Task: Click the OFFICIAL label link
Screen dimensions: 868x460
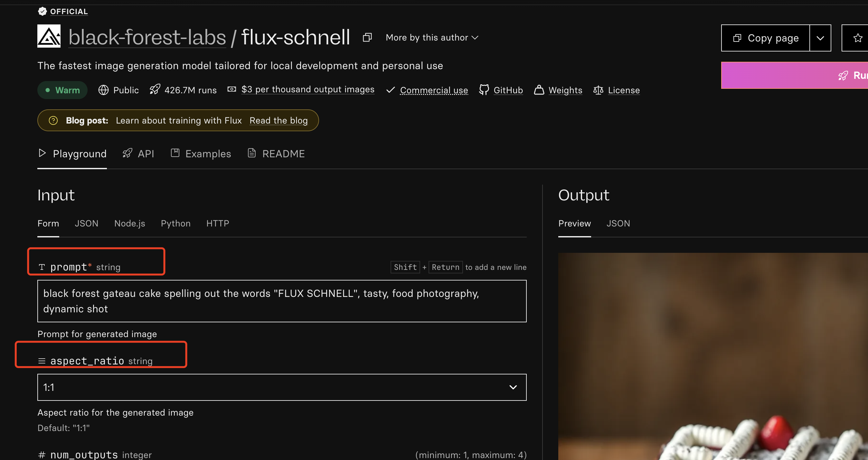Action: click(x=69, y=12)
